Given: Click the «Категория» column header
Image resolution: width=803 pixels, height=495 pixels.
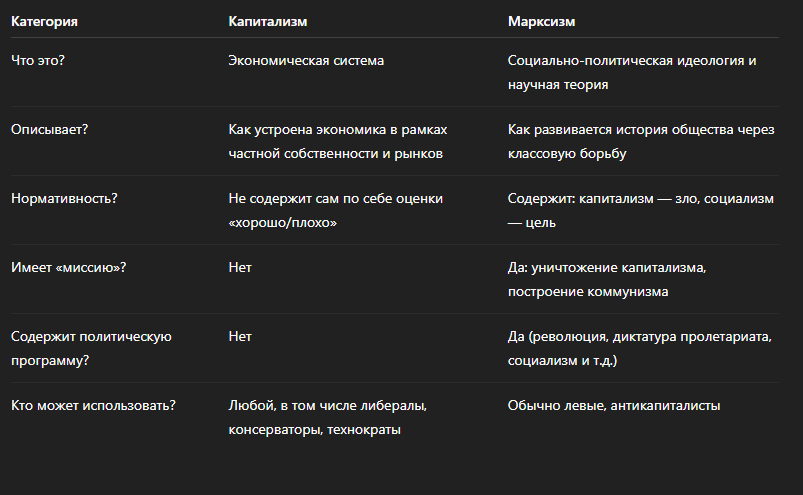Looking at the screenshot, I should tap(44, 20).
